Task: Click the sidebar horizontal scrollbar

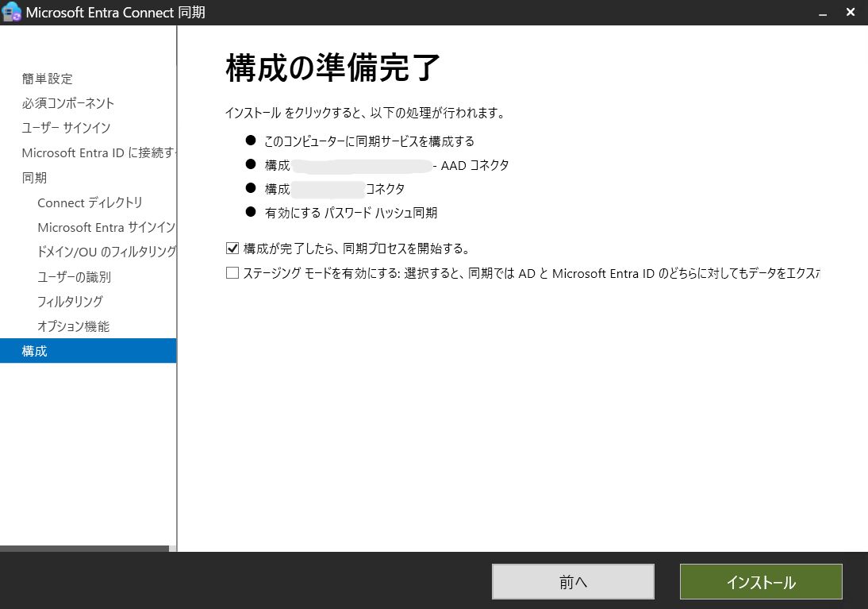Action: [x=83, y=549]
